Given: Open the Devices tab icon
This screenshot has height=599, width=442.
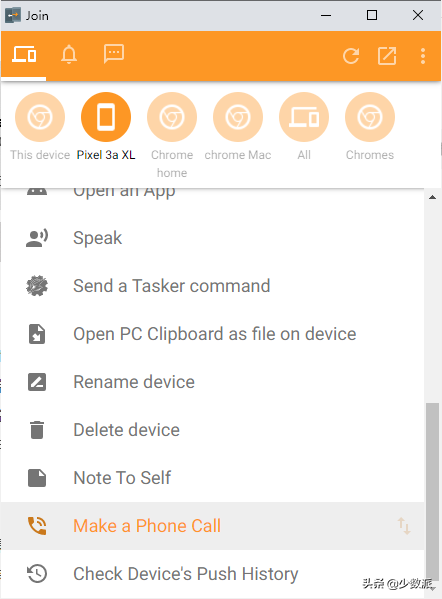Looking at the screenshot, I should click(x=24, y=54).
